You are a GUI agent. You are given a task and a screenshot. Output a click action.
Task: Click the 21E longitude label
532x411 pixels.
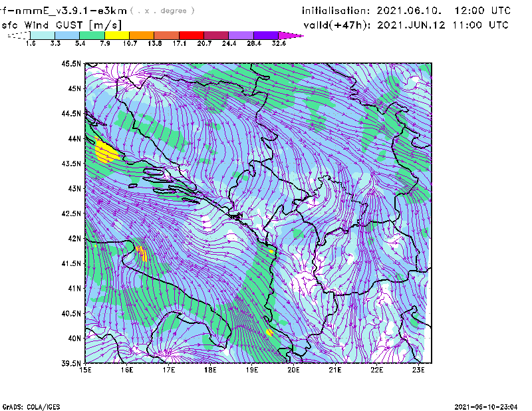(x=335, y=370)
